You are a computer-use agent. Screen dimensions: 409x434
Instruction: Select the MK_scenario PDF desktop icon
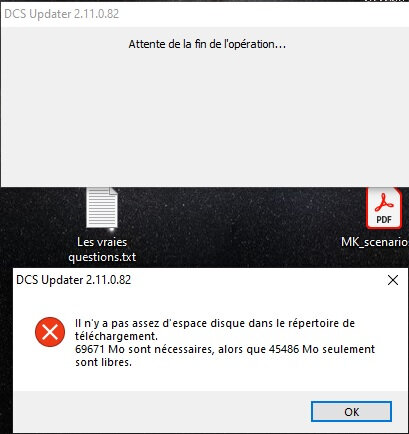(x=384, y=208)
